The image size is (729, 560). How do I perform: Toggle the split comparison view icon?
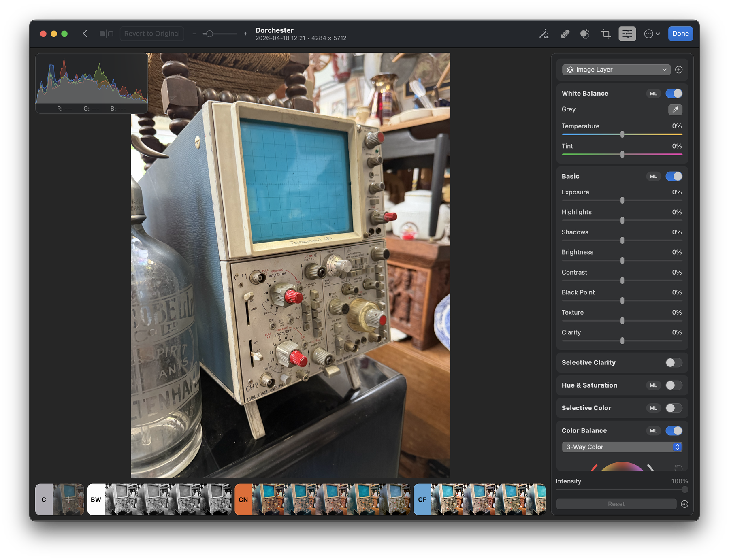107,34
